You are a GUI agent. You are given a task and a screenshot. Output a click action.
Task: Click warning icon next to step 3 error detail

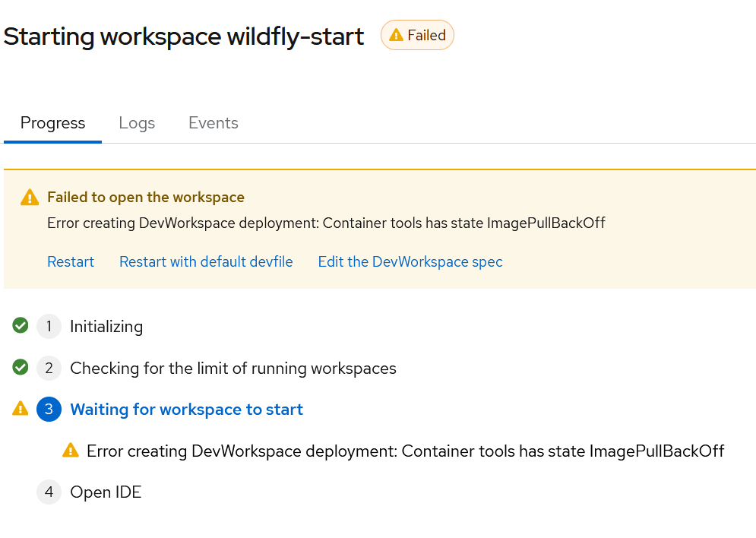click(x=71, y=451)
